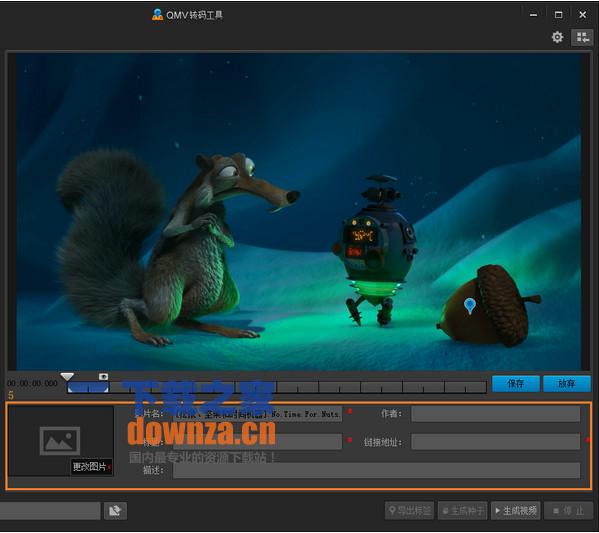Maximize the QMV window

tap(558, 15)
